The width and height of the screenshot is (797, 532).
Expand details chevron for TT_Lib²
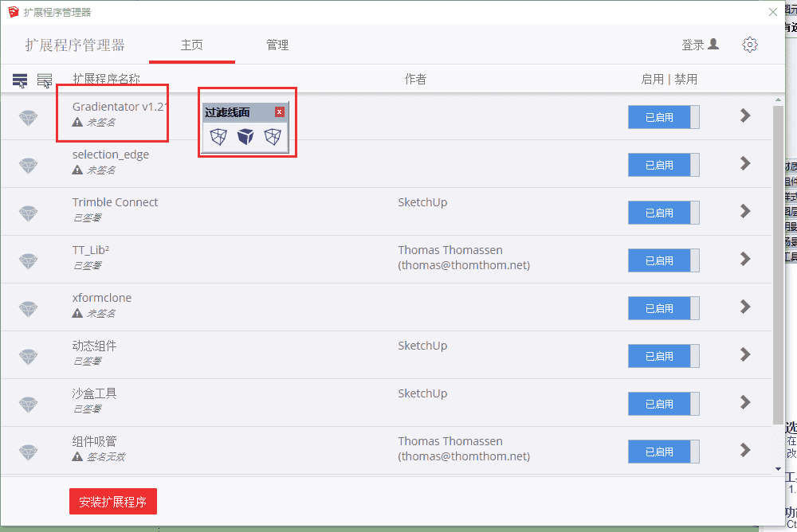(745, 259)
